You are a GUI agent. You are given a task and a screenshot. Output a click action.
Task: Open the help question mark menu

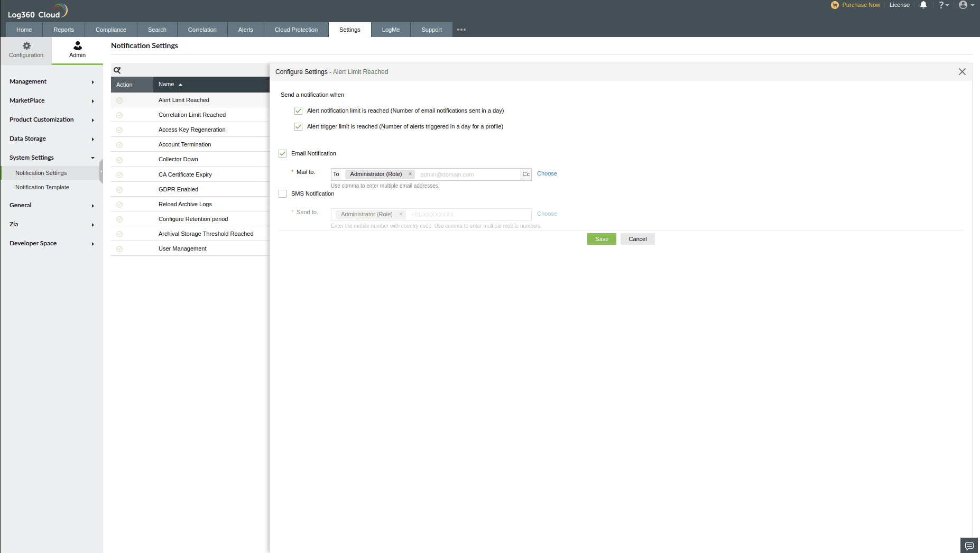(x=944, y=5)
